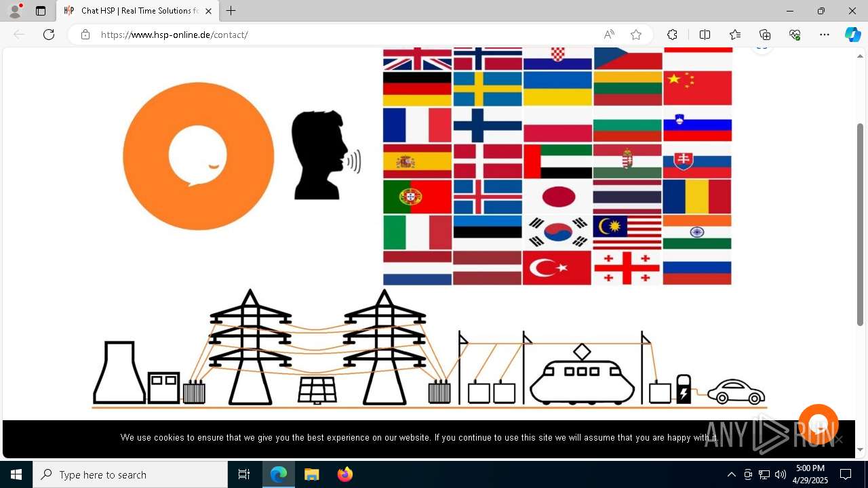Select the Chinese flag

click(x=697, y=89)
